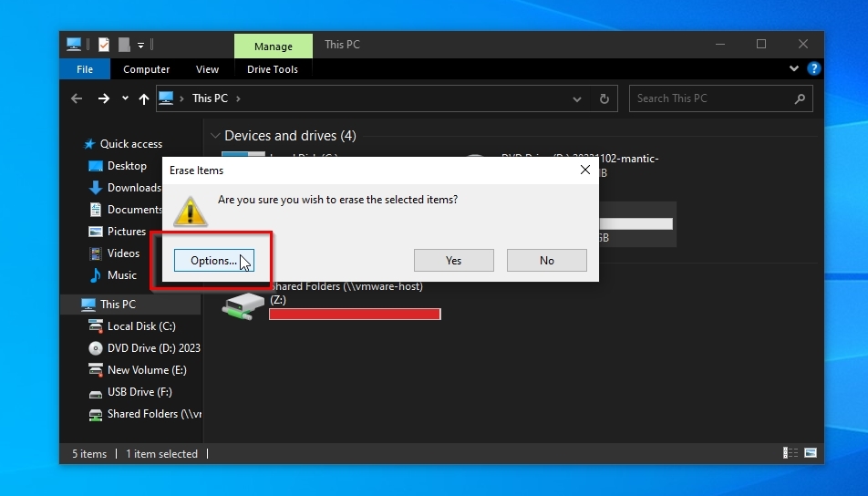Select DVD Drive (D:) in the sidebar
868x496 pixels.
tap(153, 347)
